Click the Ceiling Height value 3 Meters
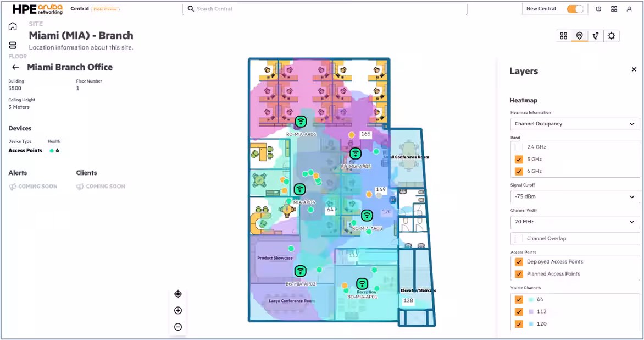Image resolution: width=644 pixels, height=340 pixels. 19,107
